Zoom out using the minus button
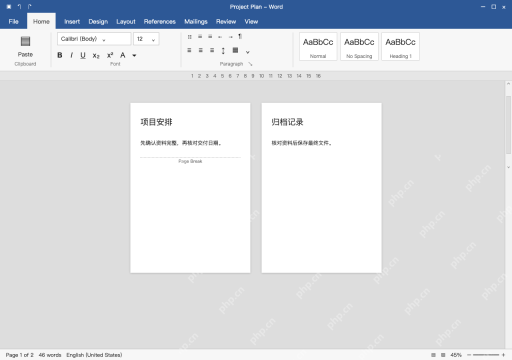512x360 pixels. pyautogui.click(x=469, y=355)
